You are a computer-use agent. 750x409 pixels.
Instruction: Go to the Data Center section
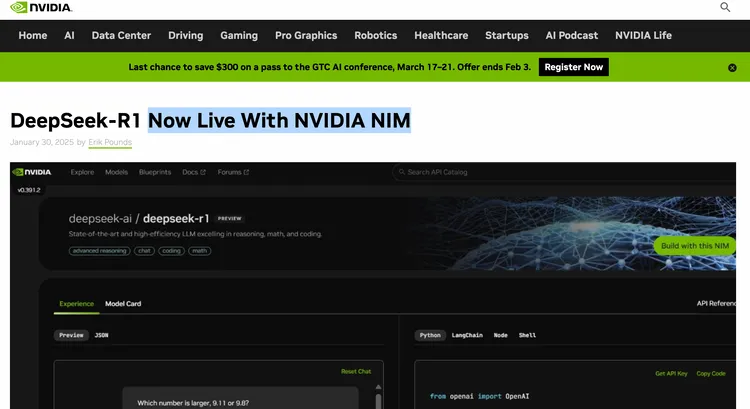pyautogui.click(x=121, y=36)
